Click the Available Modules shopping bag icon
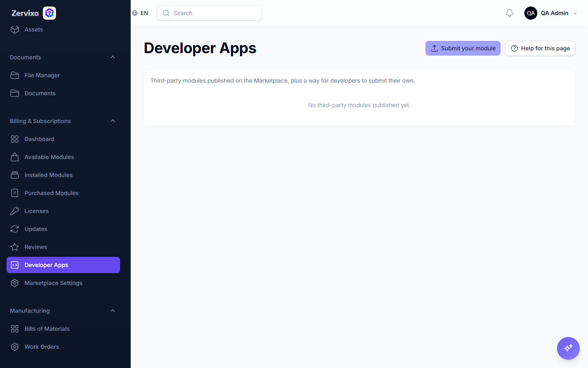 coord(15,157)
